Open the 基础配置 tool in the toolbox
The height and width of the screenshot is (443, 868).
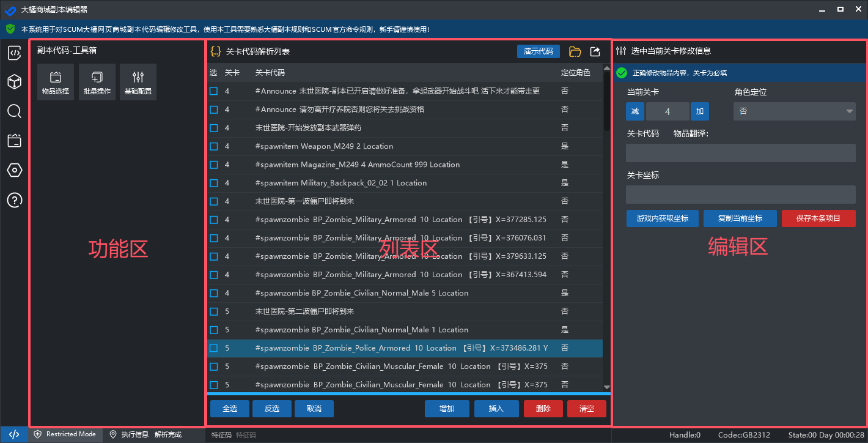coord(138,81)
